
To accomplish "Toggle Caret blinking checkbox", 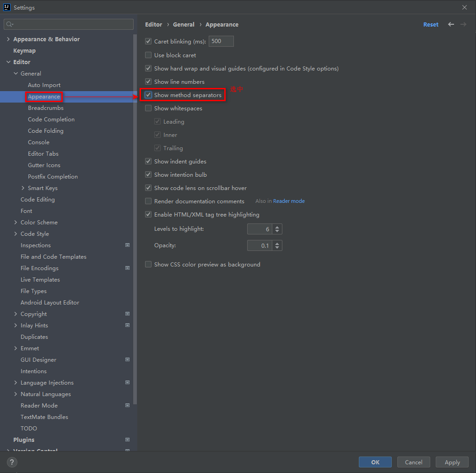I will click(148, 41).
